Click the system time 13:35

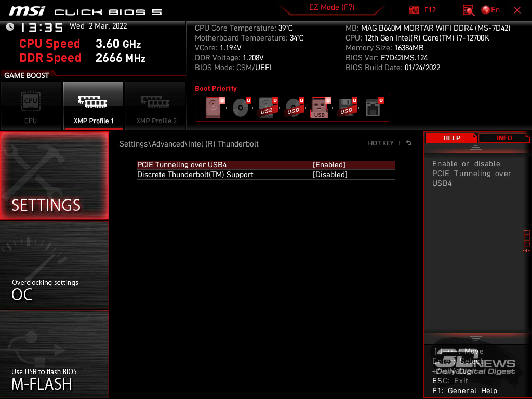click(x=42, y=27)
